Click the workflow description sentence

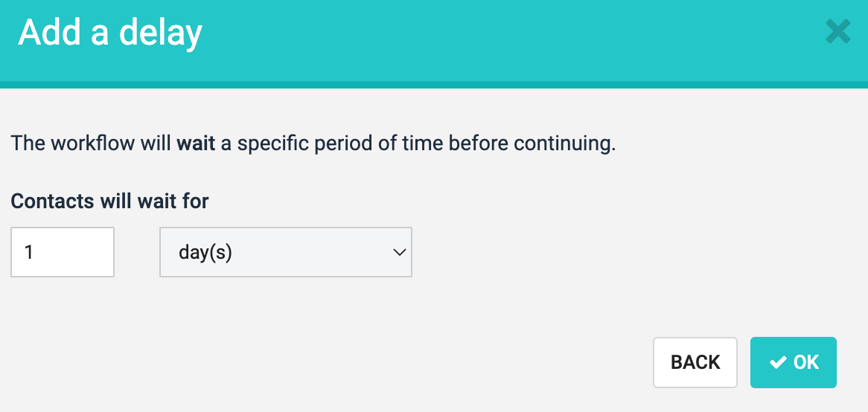(313, 143)
